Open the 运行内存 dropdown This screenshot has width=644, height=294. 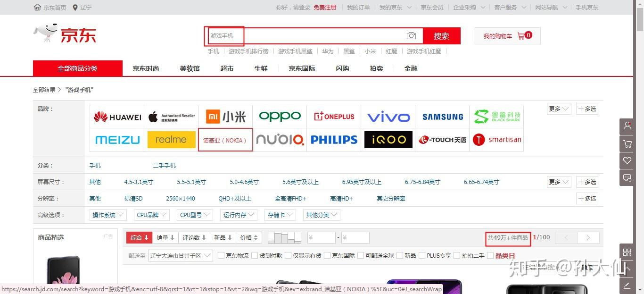coord(239,215)
